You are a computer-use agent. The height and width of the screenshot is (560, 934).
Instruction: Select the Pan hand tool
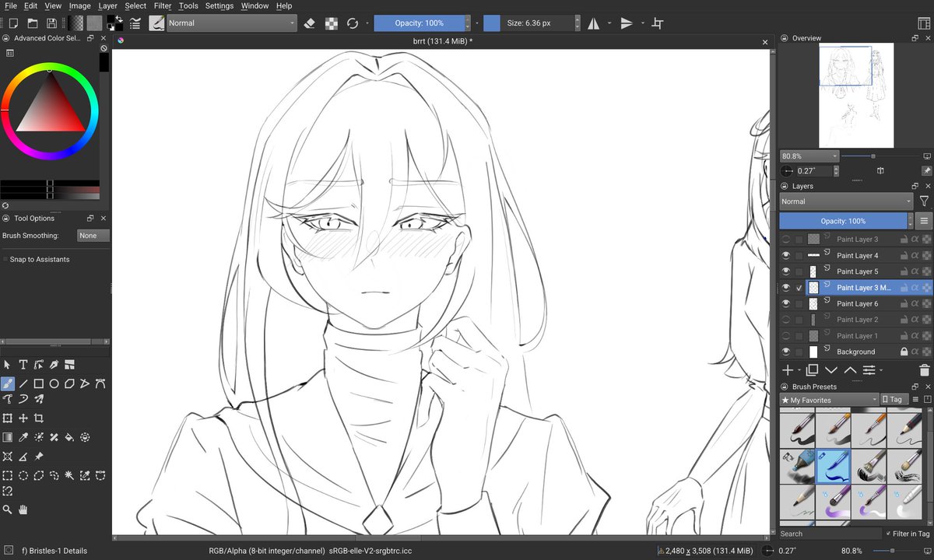tap(23, 509)
